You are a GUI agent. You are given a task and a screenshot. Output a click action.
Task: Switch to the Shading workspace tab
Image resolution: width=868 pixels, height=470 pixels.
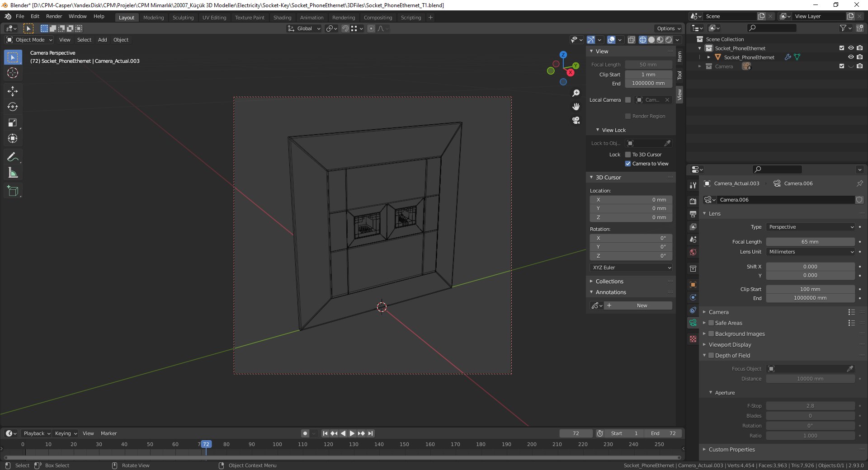tap(282, 18)
